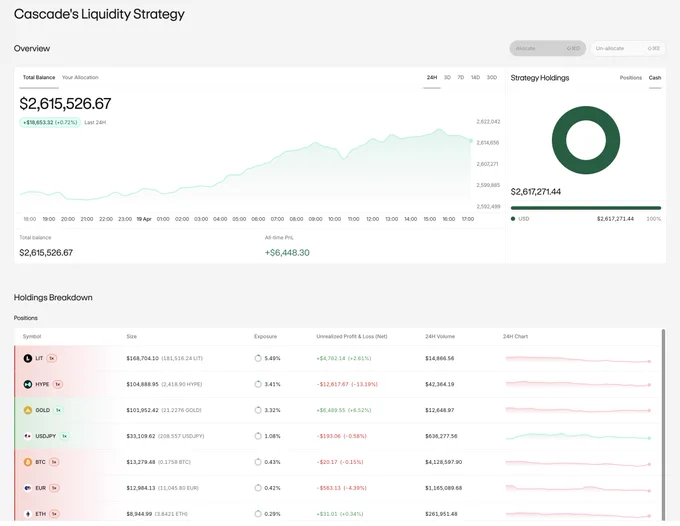
Task: Click the EUR 24H sparkline chart
Action: pyautogui.click(x=578, y=489)
